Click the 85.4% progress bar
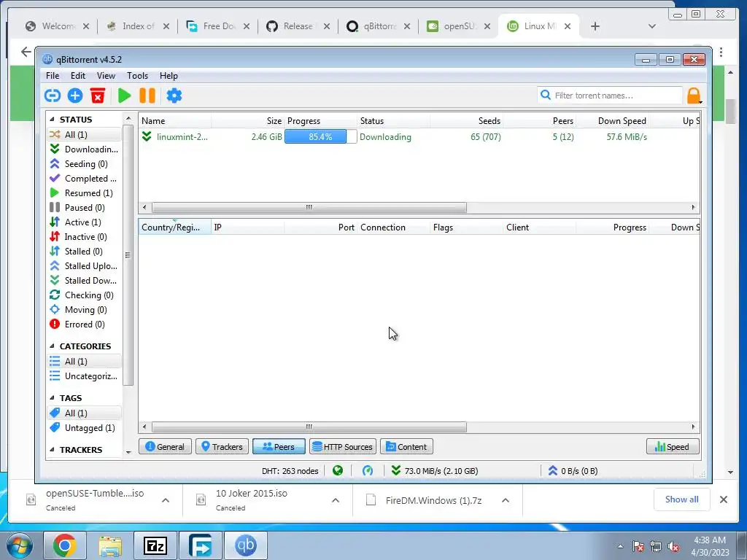 pos(321,137)
